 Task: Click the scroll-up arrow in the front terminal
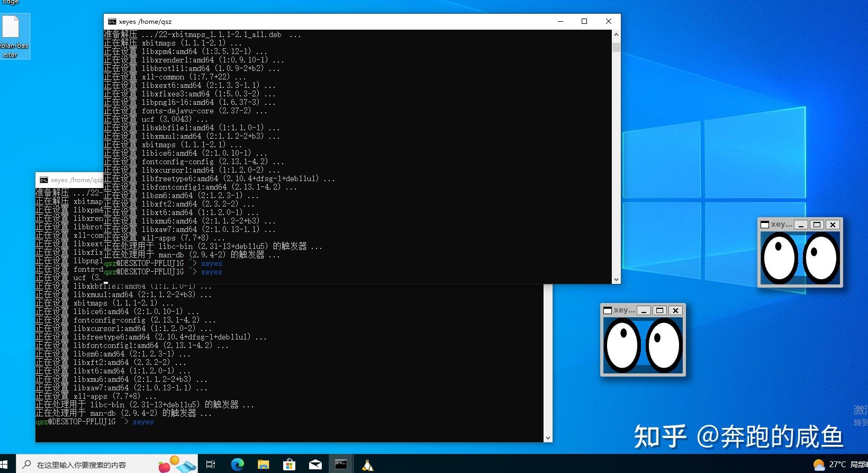(616, 34)
